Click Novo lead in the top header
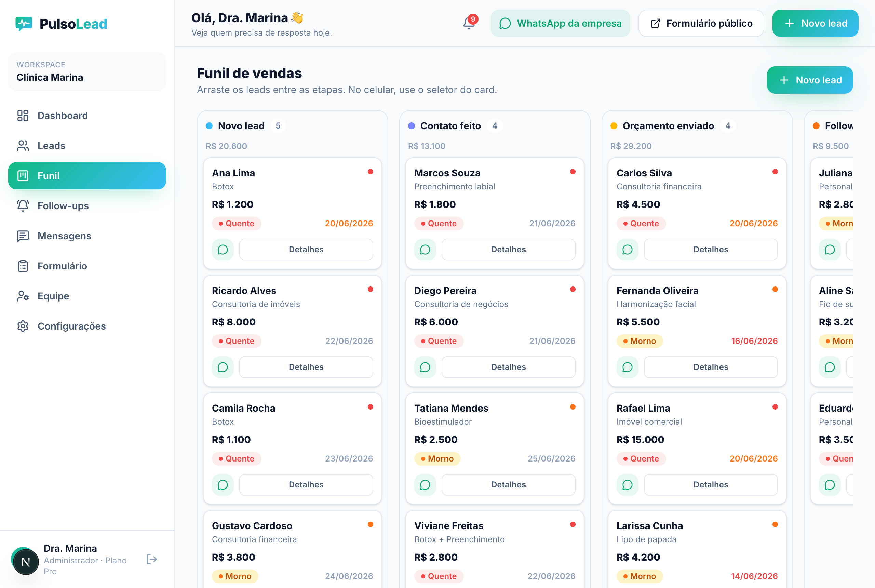 tap(816, 23)
